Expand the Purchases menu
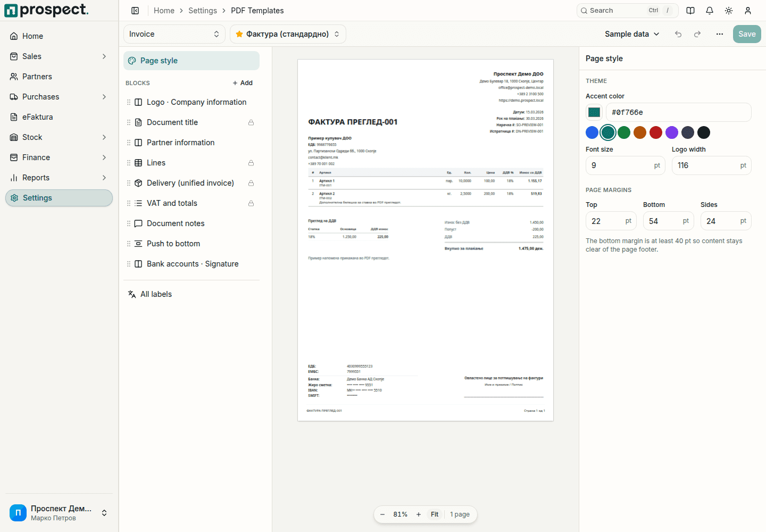The height and width of the screenshot is (532, 766). point(59,97)
